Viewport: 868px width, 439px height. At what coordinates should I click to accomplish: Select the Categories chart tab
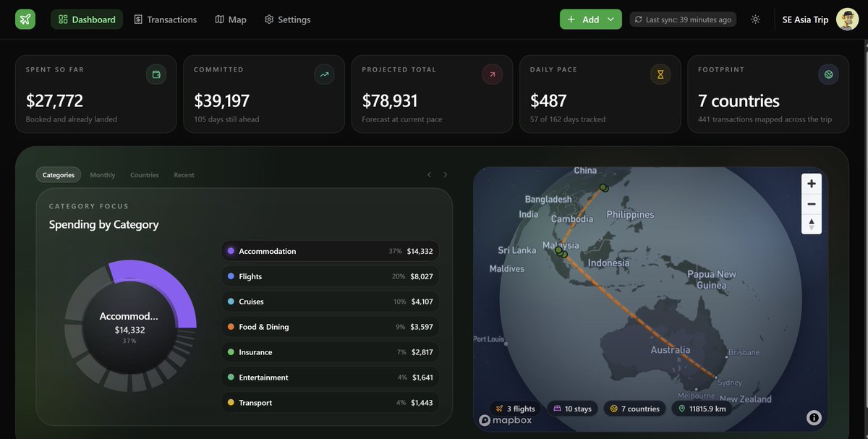pyautogui.click(x=59, y=175)
